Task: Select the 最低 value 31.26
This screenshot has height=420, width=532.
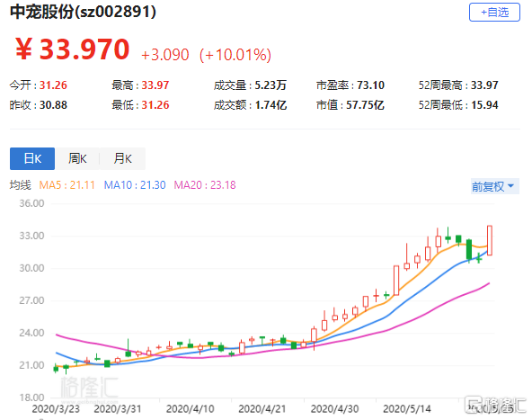Action: coord(155,105)
